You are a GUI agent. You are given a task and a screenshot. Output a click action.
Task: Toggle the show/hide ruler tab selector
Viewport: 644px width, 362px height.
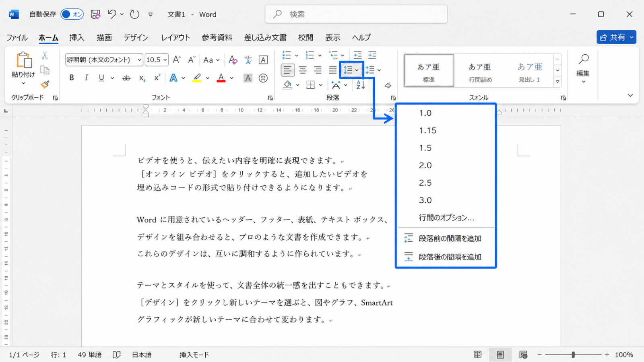click(x=6, y=111)
